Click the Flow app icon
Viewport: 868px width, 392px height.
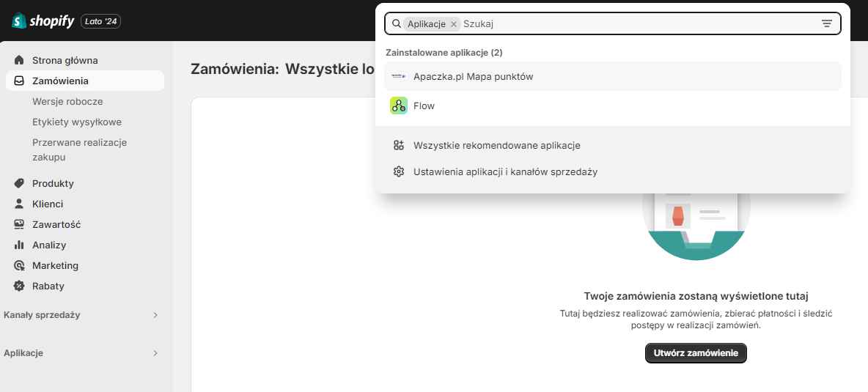click(398, 106)
